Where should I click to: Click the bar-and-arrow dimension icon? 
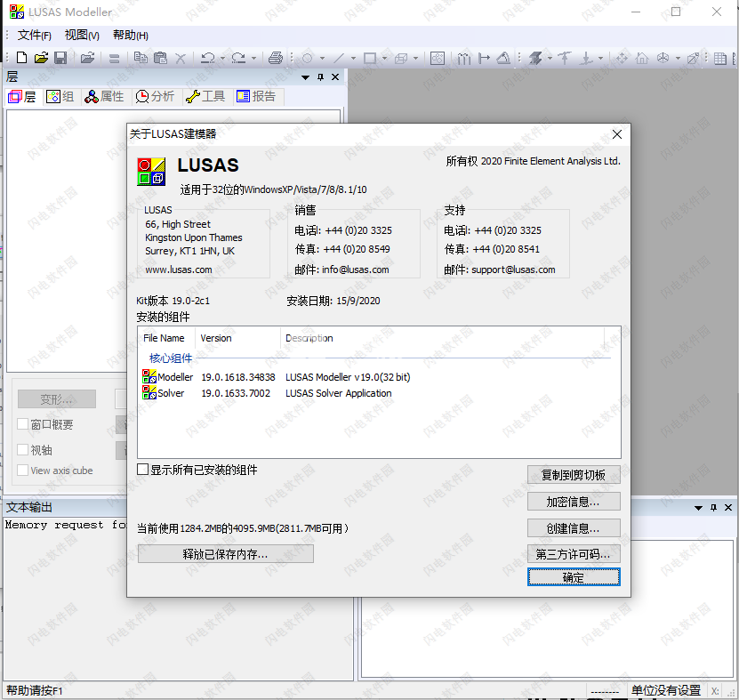pyautogui.click(x=484, y=58)
